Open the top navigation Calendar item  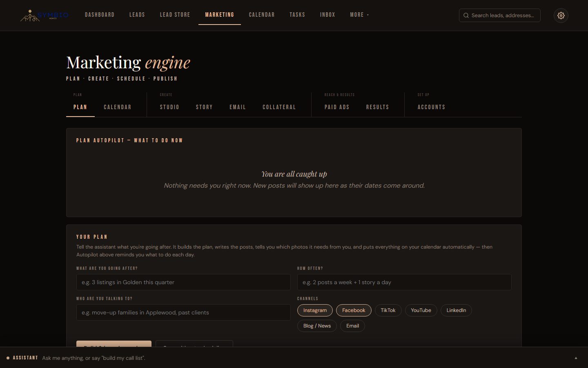262,15
